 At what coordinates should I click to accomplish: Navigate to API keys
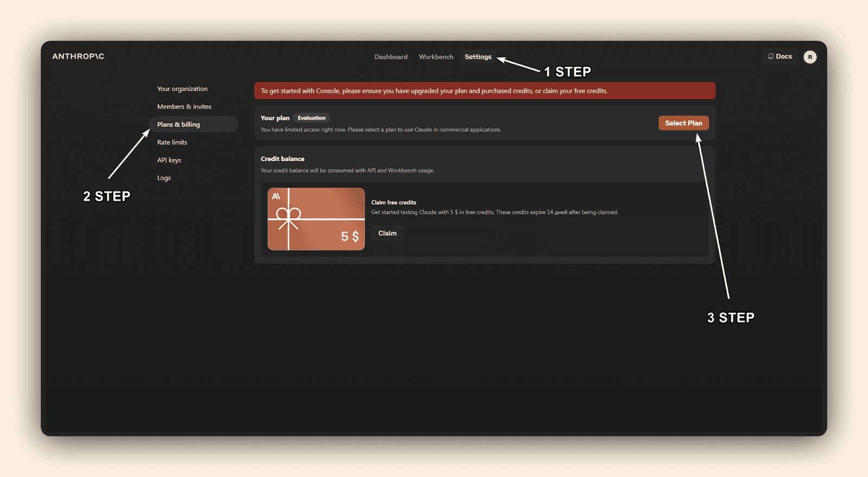tap(169, 160)
